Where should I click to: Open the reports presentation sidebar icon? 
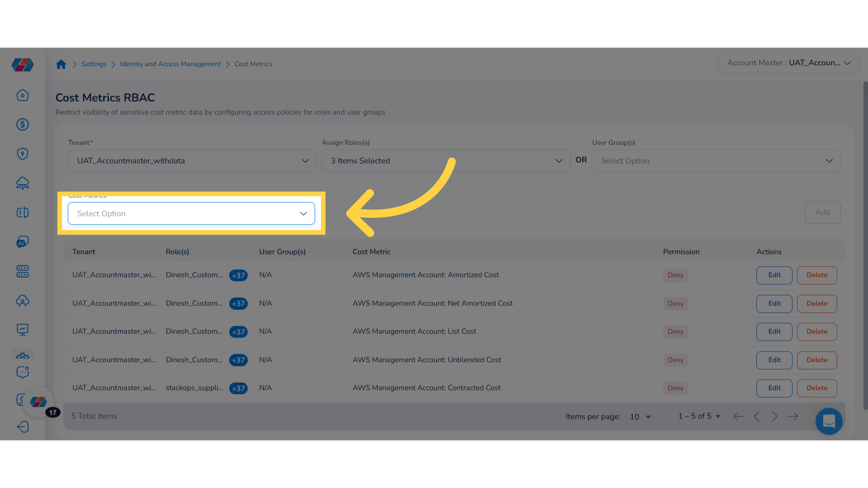tap(23, 330)
